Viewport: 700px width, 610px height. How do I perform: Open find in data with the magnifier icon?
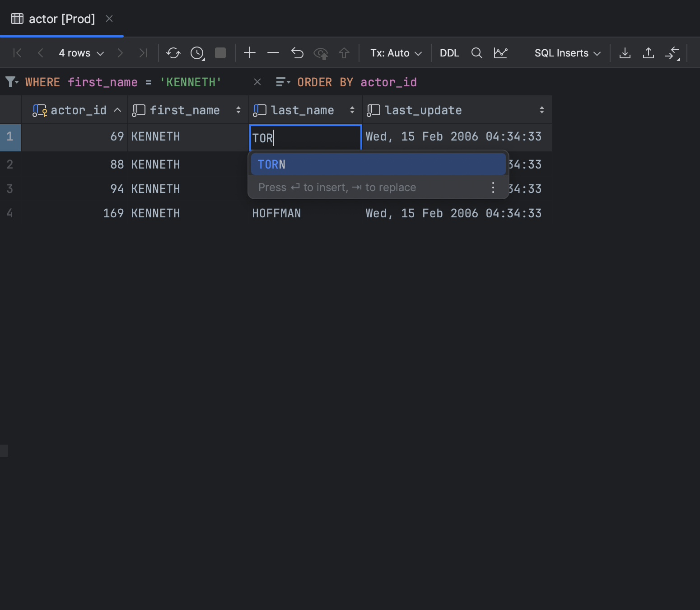(476, 53)
